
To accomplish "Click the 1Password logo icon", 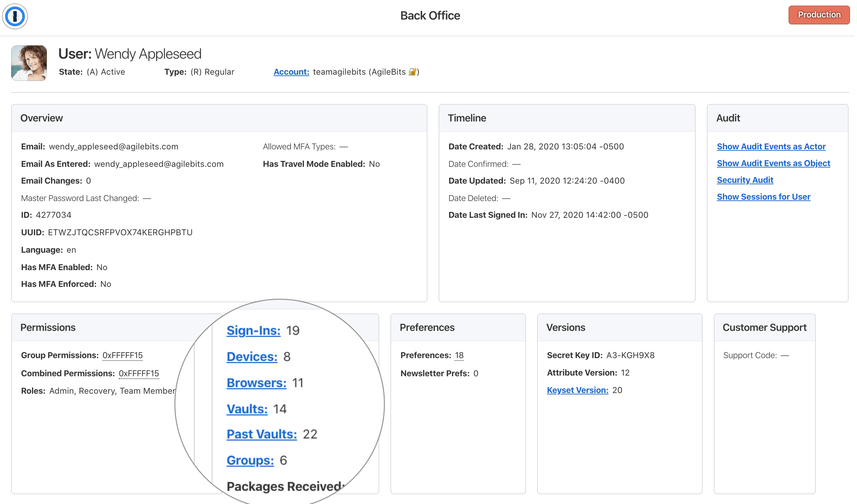I will coord(15,16).
